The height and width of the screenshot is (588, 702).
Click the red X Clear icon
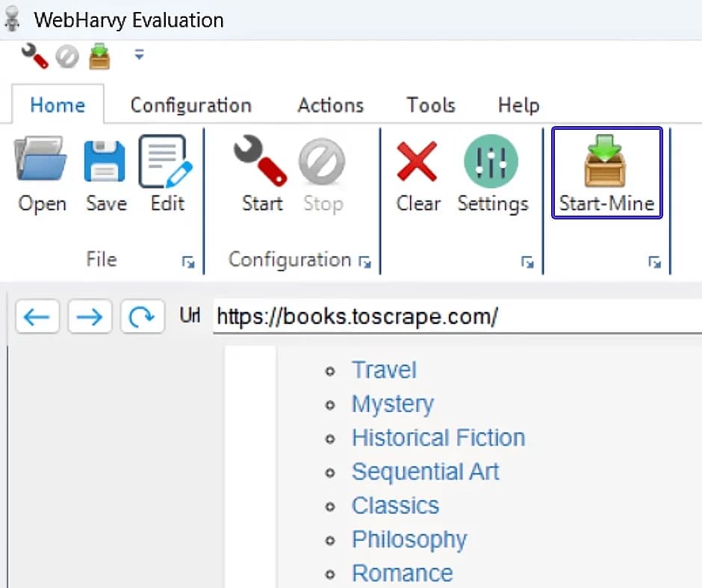[x=417, y=160]
